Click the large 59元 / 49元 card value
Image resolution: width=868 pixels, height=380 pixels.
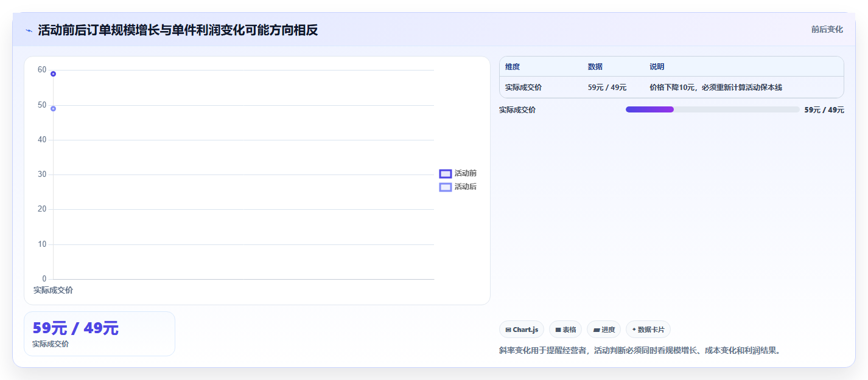75,328
